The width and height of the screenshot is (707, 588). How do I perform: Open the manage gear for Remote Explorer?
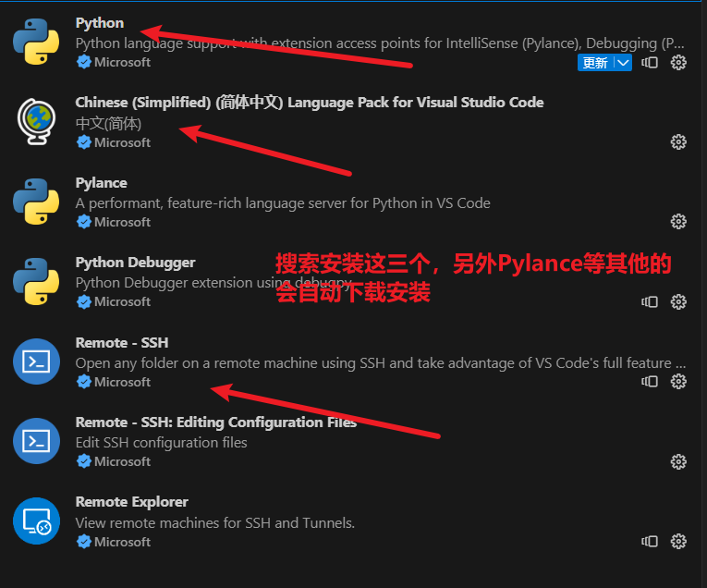click(x=678, y=541)
